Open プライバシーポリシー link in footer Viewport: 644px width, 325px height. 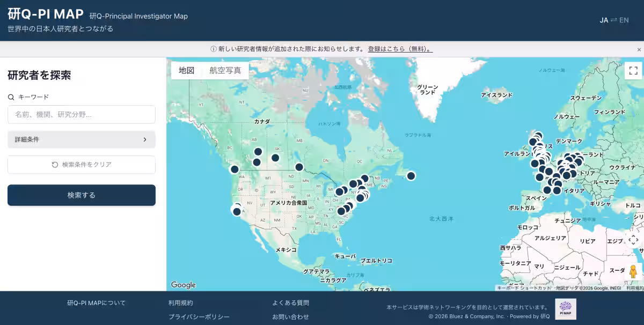tap(199, 317)
